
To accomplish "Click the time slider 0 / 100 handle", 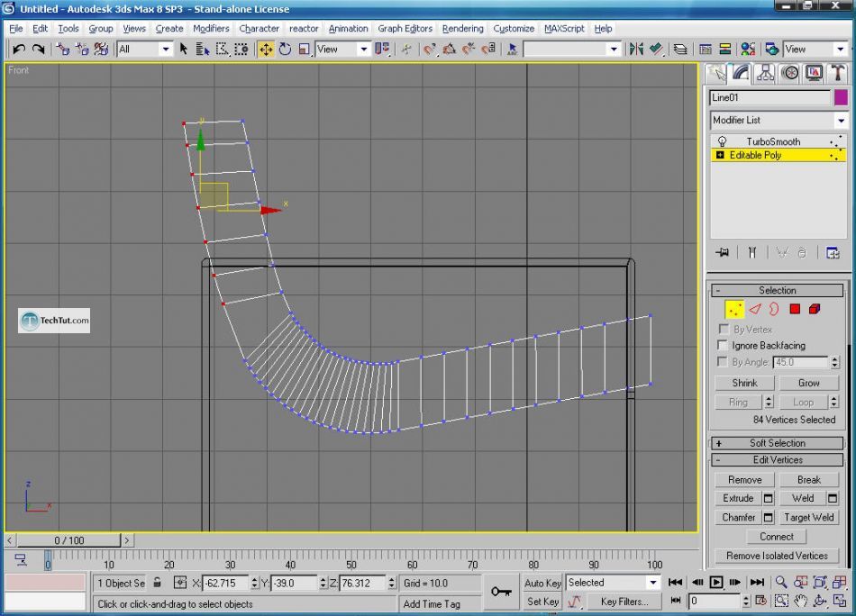I will point(68,540).
